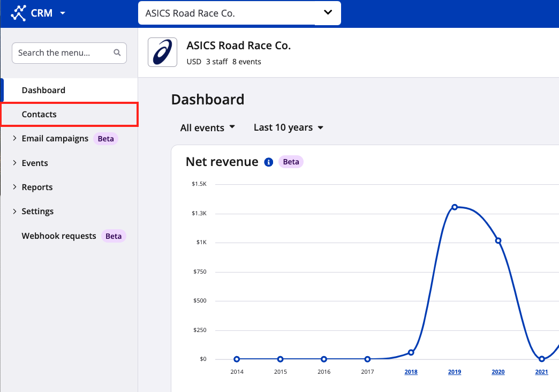This screenshot has width=559, height=392.
Task: Open the Last 10 years range dropdown
Action: 289,127
